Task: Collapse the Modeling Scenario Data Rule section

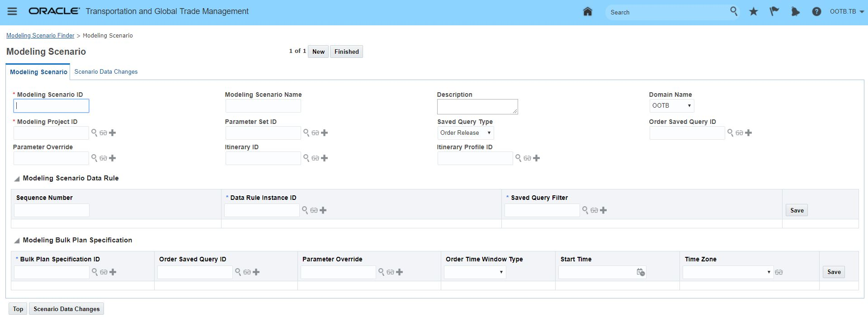Action: (x=17, y=179)
